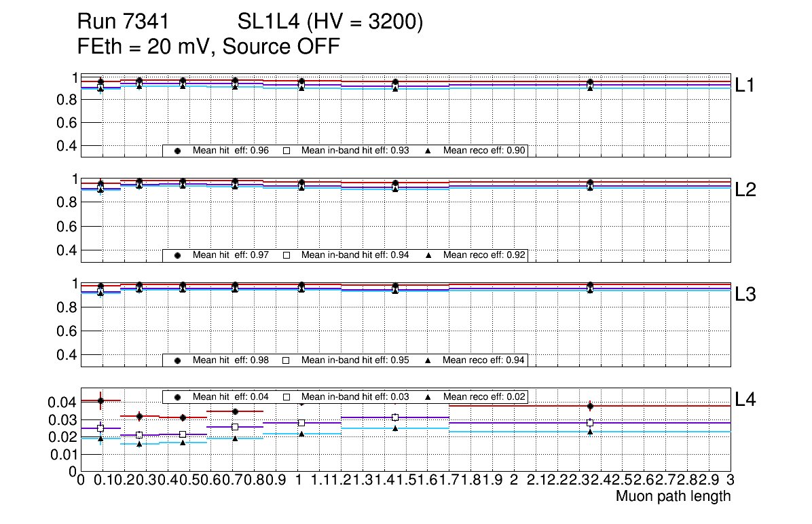Click the triangle marker in L3 legend
The width and height of the screenshot is (812, 524).
(x=428, y=360)
